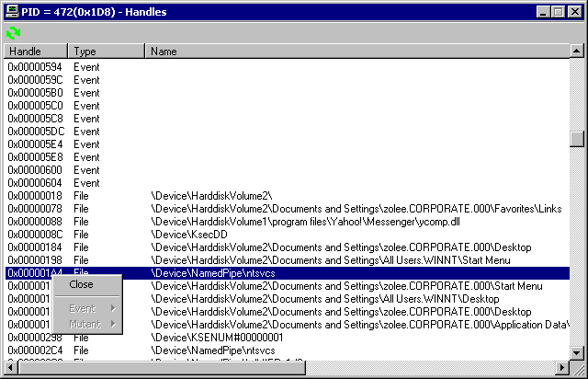Click the vertical scrollbar thumb
Screen dimensions: 588x379
[577, 139]
